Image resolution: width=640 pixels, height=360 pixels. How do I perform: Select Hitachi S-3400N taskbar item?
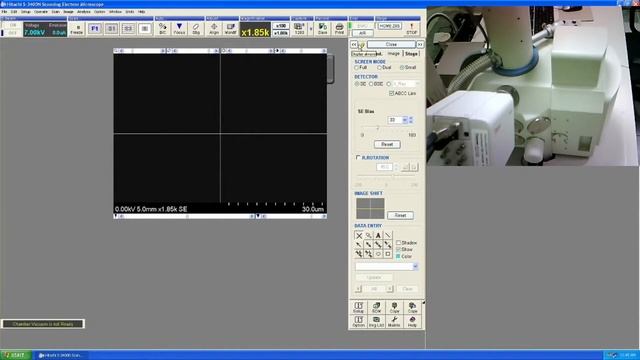click(60, 355)
